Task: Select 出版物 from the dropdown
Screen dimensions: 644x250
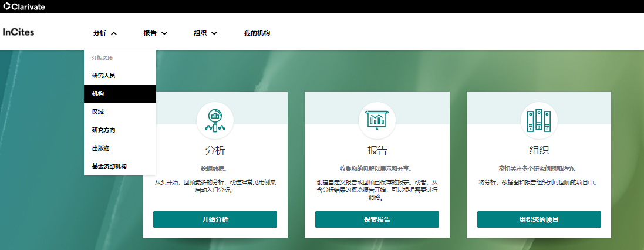Action: (x=101, y=148)
